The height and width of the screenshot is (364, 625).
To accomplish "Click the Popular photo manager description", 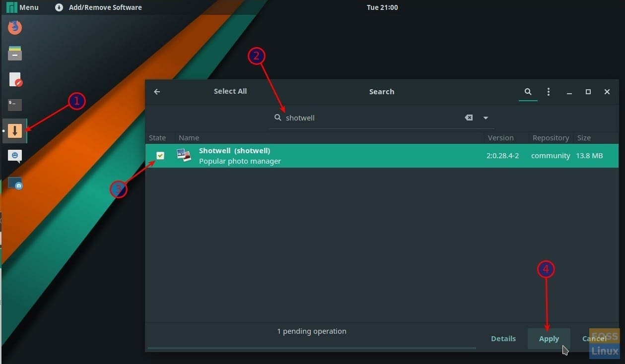I will (240, 161).
